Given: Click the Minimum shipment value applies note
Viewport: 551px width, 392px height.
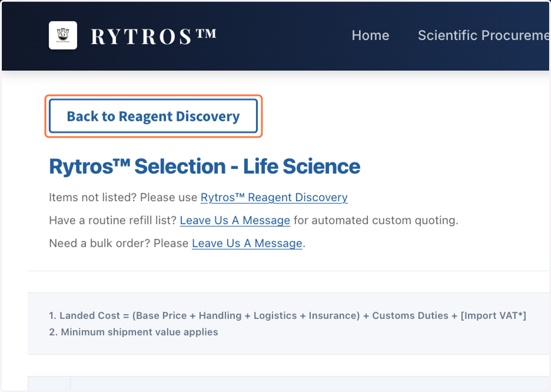Looking at the screenshot, I should pyautogui.click(x=134, y=332).
